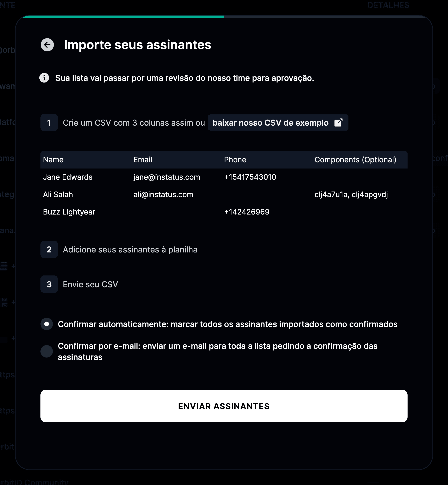Click the jane@instatus.com email cell
Screen dimensions: 448x485
click(x=167, y=177)
